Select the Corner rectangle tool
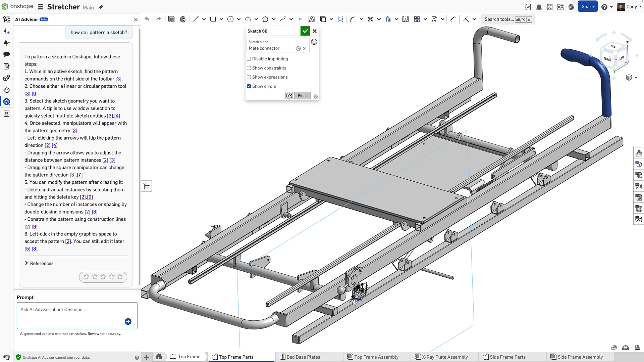The height and width of the screenshot is (362, 644). pos(213,19)
